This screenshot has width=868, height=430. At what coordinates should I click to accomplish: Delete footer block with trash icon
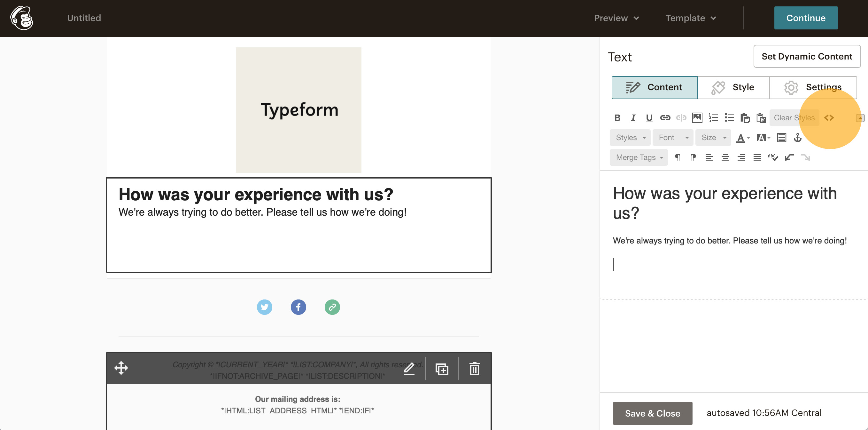[x=475, y=369]
